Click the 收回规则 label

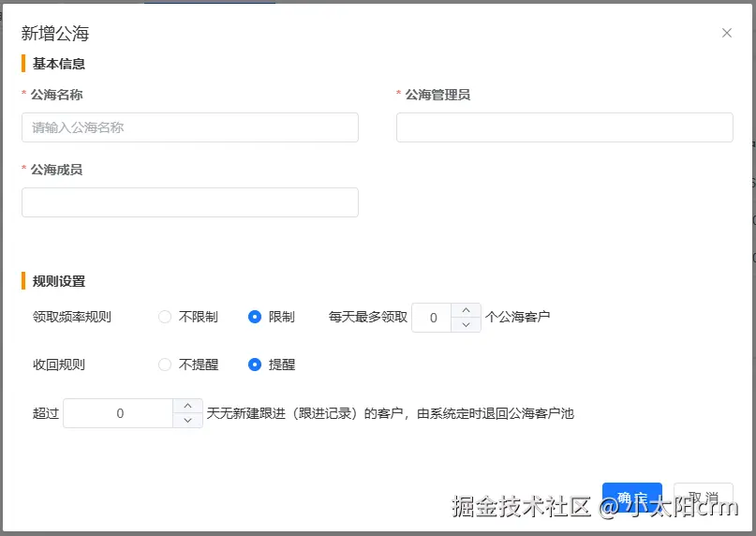tap(59, 365)
